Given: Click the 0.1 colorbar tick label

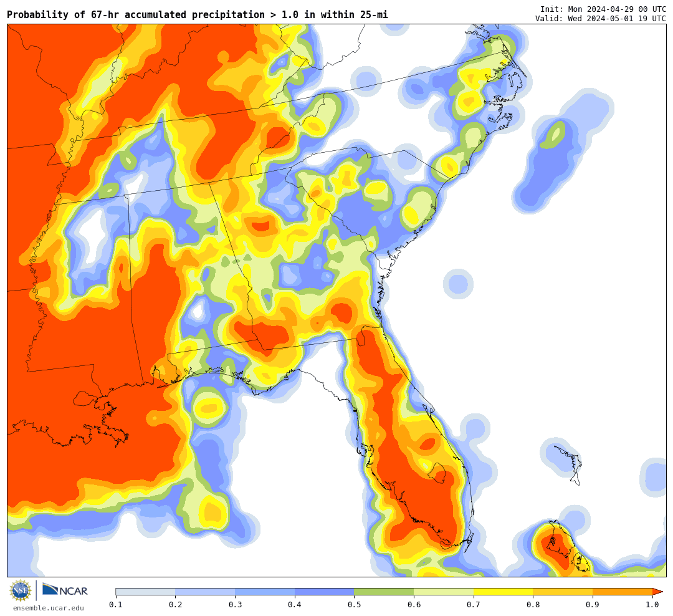Looking at the screenshot, I should click(x=116, y=604).
